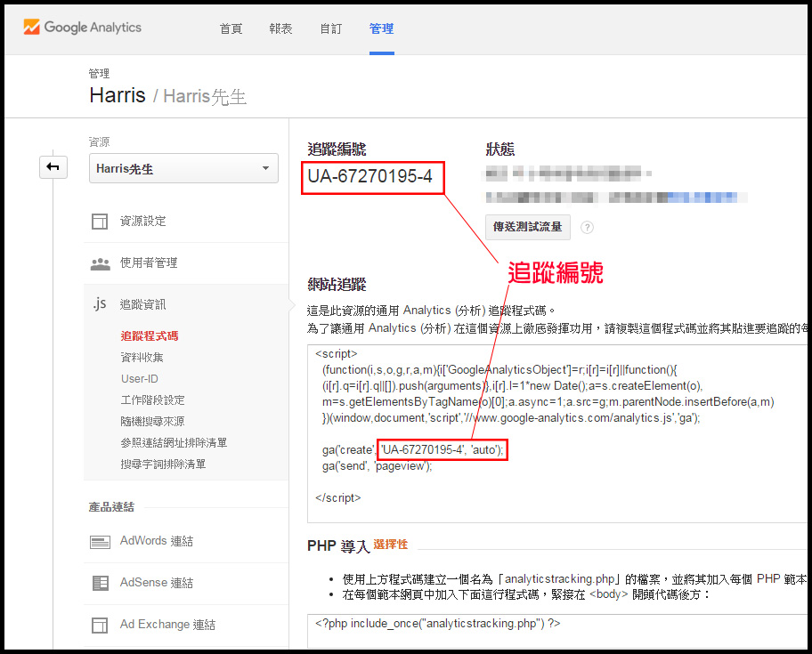Click the Harris account name in header
This screenshot has width=812, height=654.
click(x=118, y=96)
